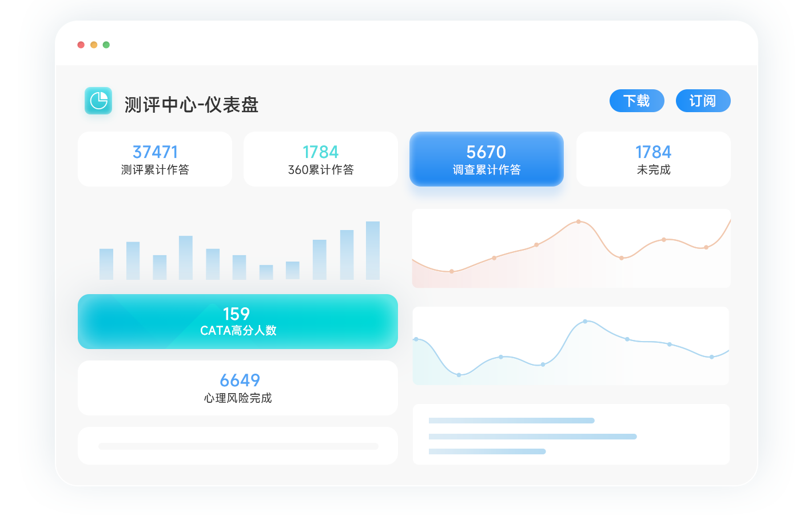
Task: Click the red window close dot
Action: pos(81,45)
